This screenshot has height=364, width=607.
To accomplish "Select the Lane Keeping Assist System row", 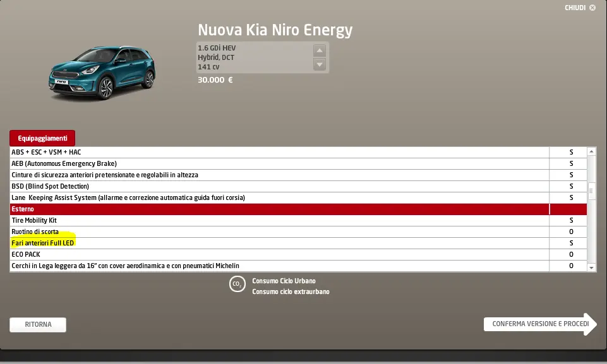I will tap(298, 197).
